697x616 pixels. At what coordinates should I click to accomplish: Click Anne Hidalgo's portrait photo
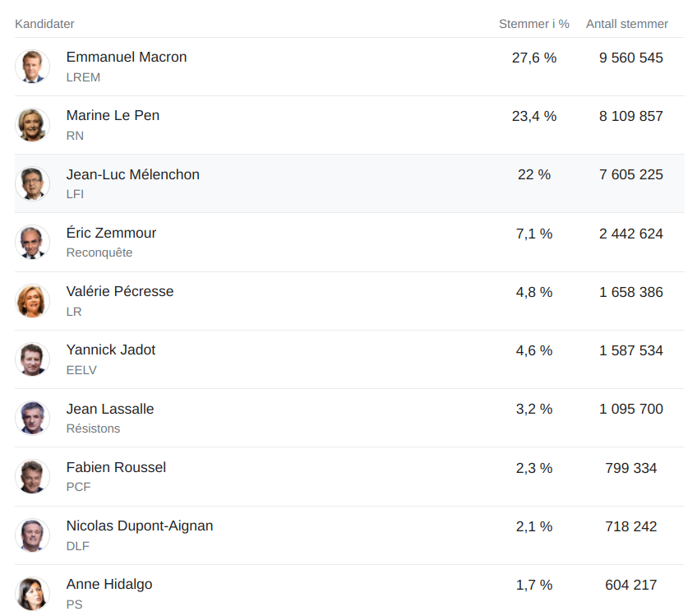coord(33,594)
